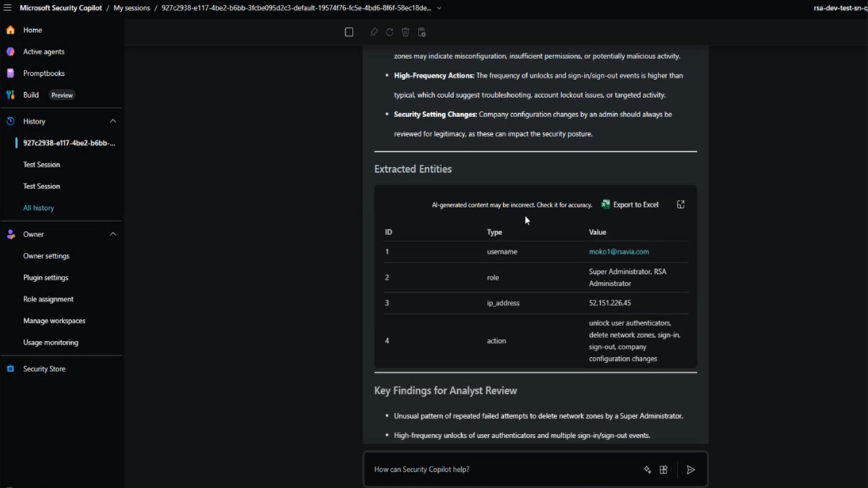The image size is (868, 488).
Task: Open Plugin settings
Action: (45, 278)
